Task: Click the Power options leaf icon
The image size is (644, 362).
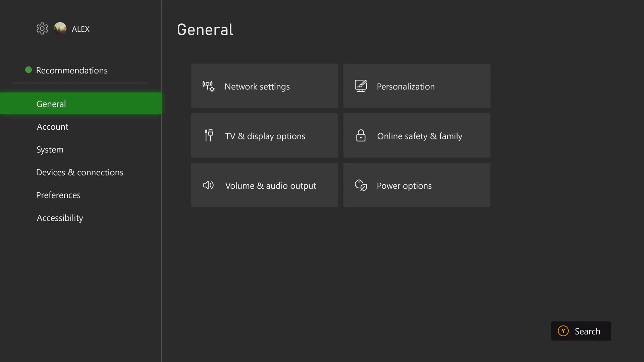Action: tap(361, 185)
